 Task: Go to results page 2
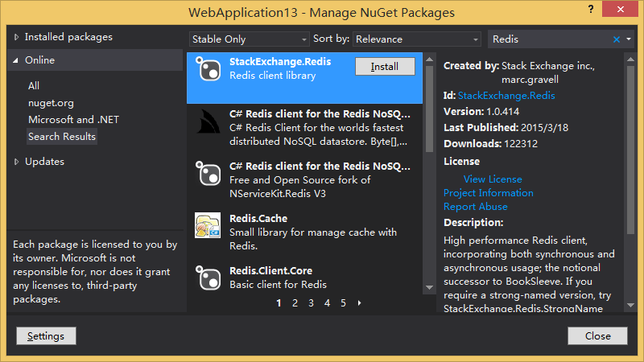coord(295,303)
